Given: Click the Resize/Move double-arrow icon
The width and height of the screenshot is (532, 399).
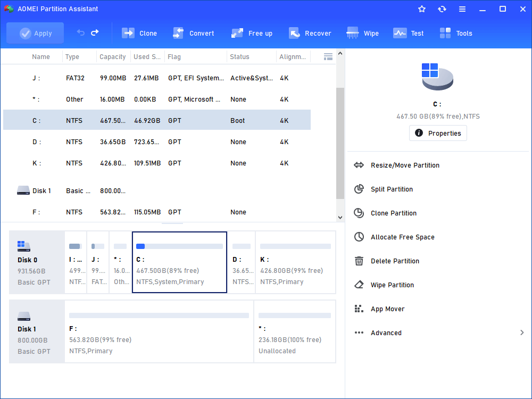Looking at the screenshot, I should [x=359, y=165].
